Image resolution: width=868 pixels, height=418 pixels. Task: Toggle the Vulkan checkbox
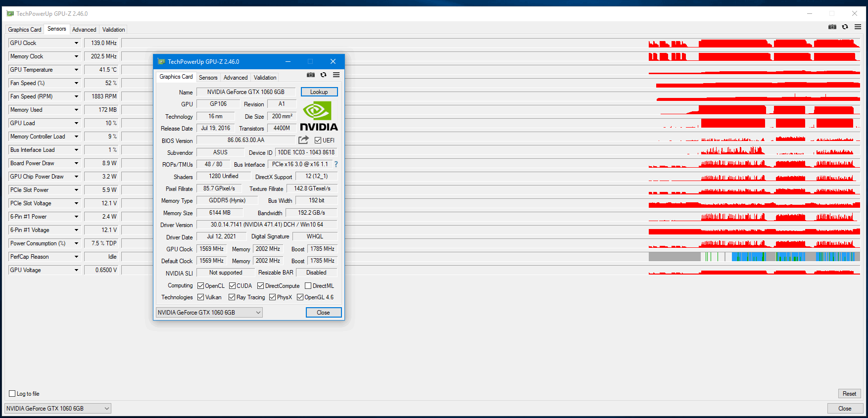click(200, 297)
